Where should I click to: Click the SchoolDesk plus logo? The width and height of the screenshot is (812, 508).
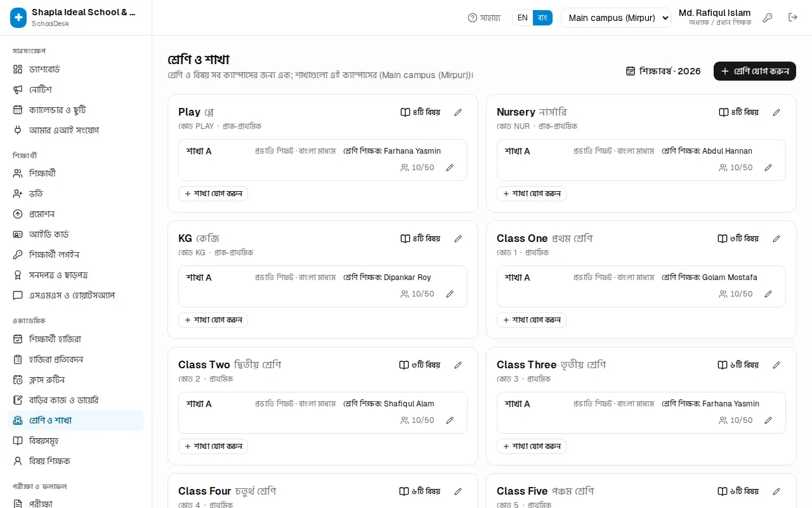coord(18,18)
